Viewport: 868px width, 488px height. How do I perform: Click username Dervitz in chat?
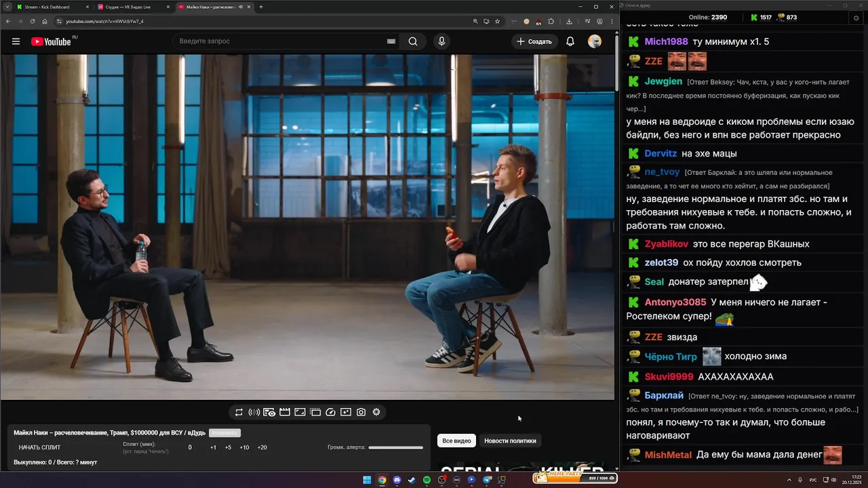660,154
